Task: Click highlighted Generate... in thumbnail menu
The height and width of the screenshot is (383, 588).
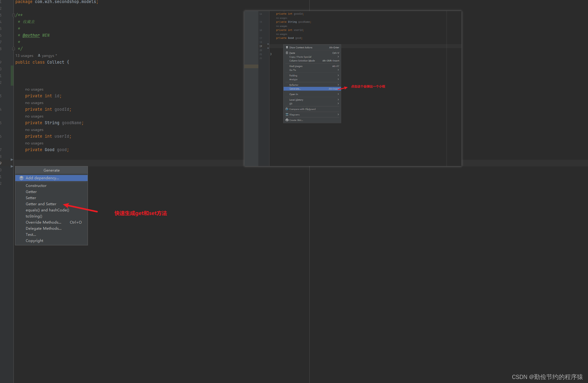Action: tap(312, 89)
